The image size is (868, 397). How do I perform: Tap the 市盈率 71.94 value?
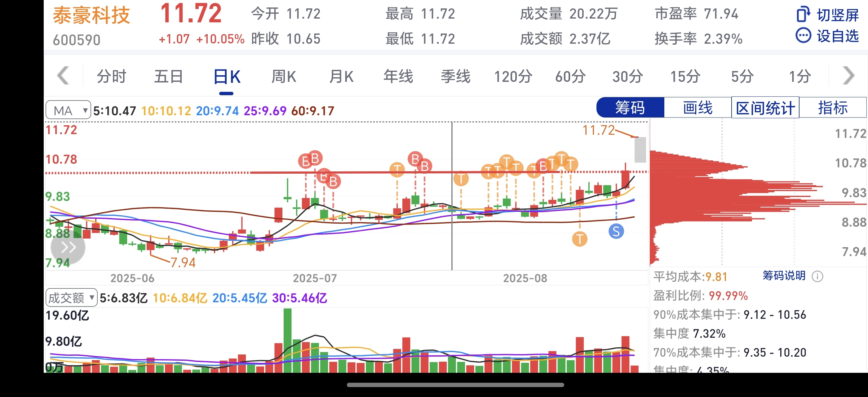click(x=721, y=14)
